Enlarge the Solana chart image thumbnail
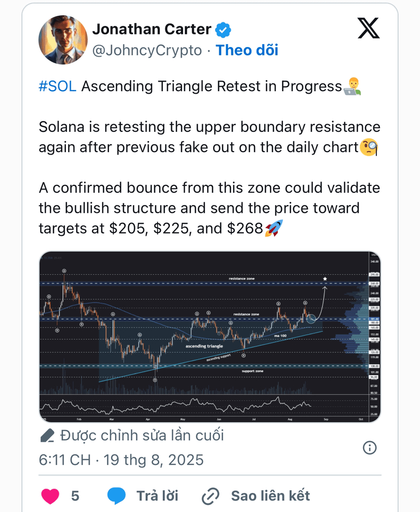420x512 pixels. click(210, 337)
